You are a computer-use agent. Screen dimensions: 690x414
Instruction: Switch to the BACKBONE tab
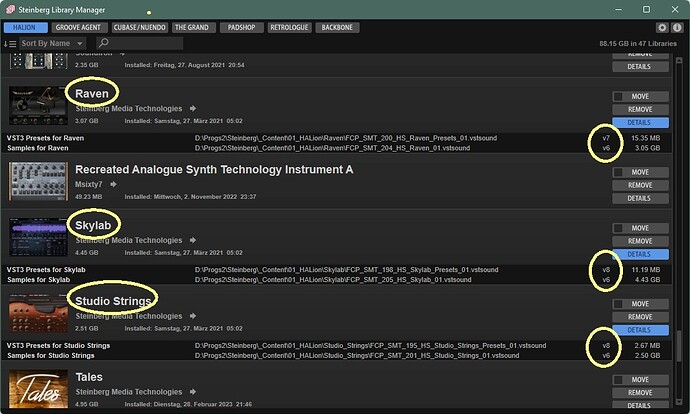click(x=337, y=27)
